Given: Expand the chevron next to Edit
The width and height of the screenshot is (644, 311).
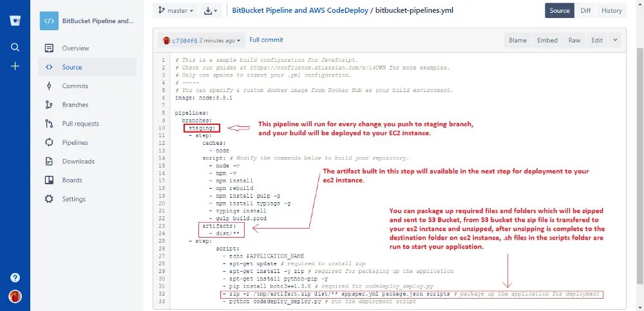Looking at the screenshot, I should [x=615, y=41].
